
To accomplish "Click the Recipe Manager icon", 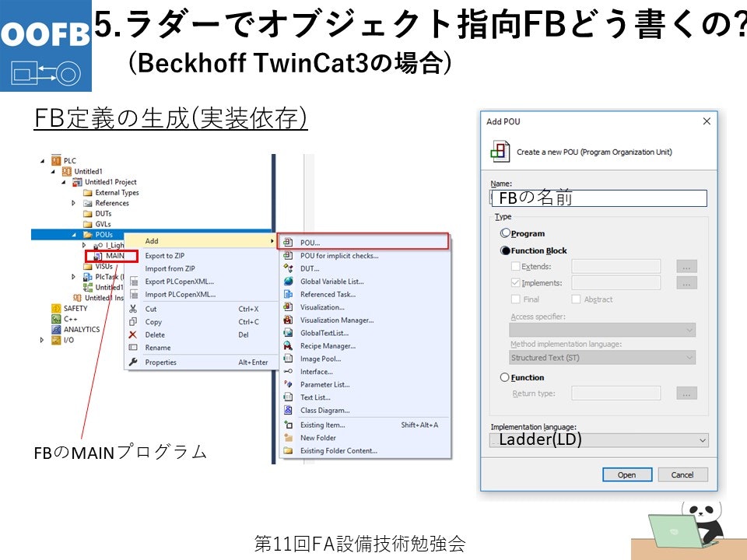I will point(288,345).
